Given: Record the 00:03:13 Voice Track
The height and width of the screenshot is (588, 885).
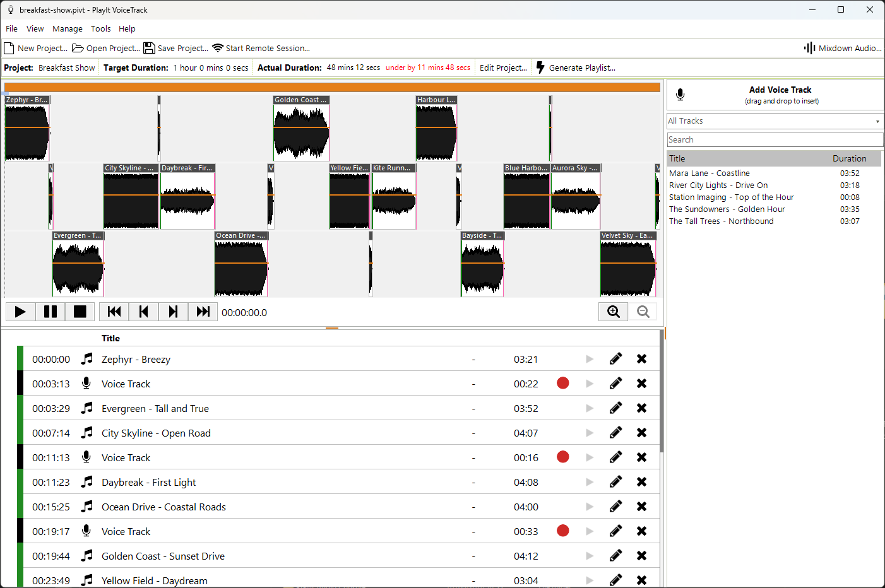Looking at the screenshot, I should point(563,383).
